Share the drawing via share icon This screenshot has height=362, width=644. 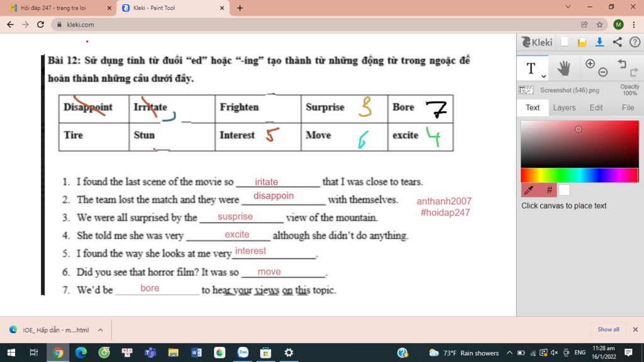click(x=618, y=42)
